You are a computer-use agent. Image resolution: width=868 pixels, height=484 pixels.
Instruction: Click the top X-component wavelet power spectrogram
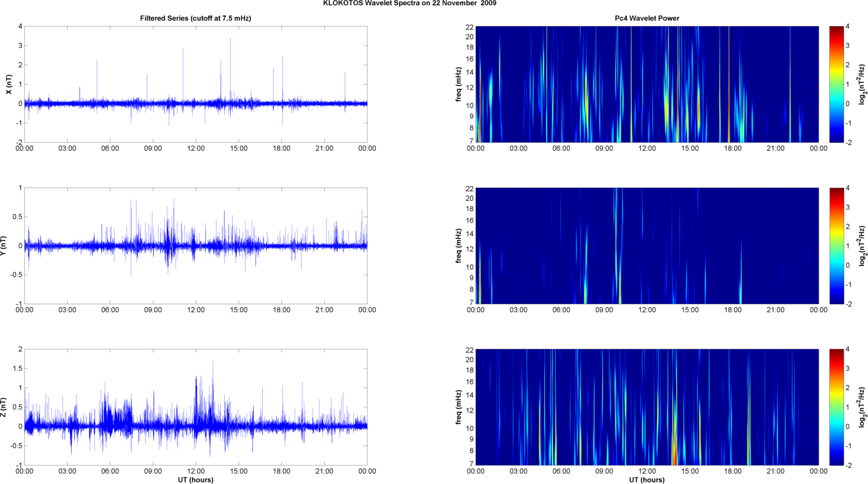[647, 84]
